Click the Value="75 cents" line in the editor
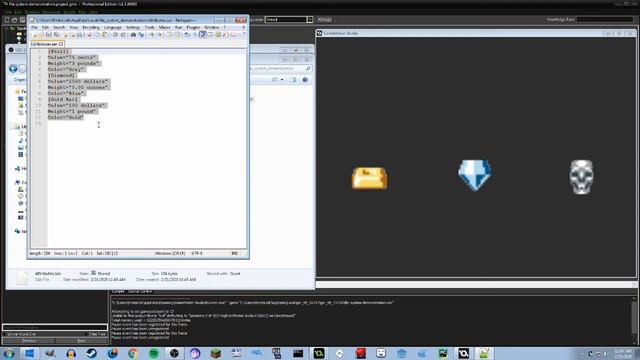The image size is (640, 360). tap(72, 58)
